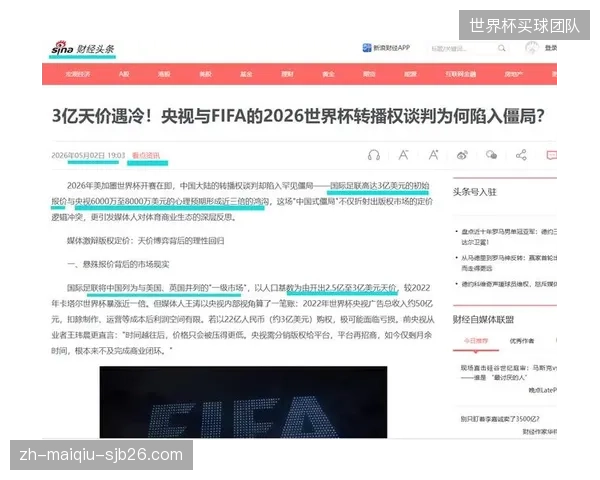Open the 互联网金融 navigation item
The width and height of the screenshot is (600, 480).
tap(460, 74)
